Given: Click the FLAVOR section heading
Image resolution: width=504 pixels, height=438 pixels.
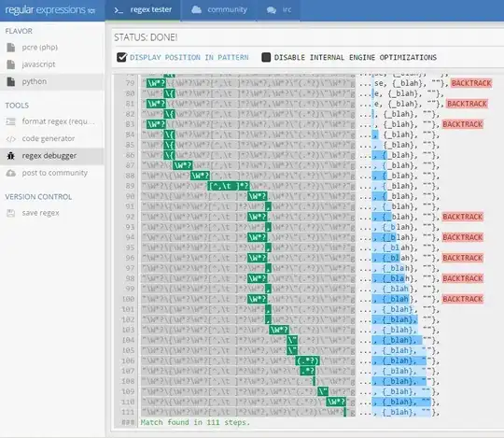Looking at the screenshot, I should (19, 31).
